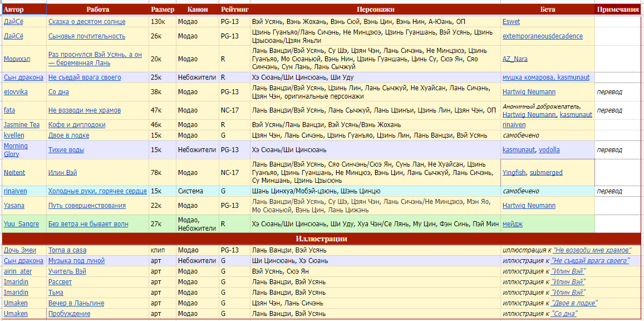Open the work 'Со дна'
The height and width of the screenshot is (321, 644).
58,92
